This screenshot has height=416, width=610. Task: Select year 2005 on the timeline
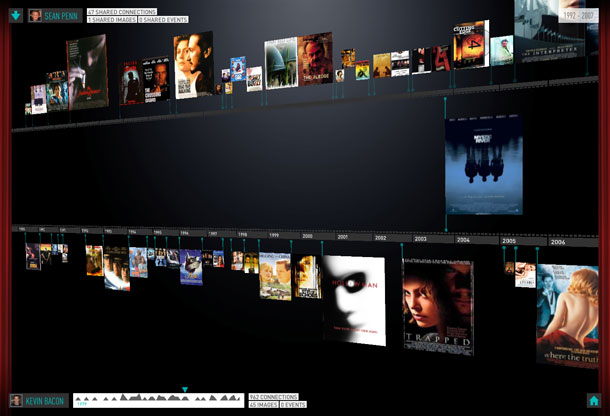point(509,241)
